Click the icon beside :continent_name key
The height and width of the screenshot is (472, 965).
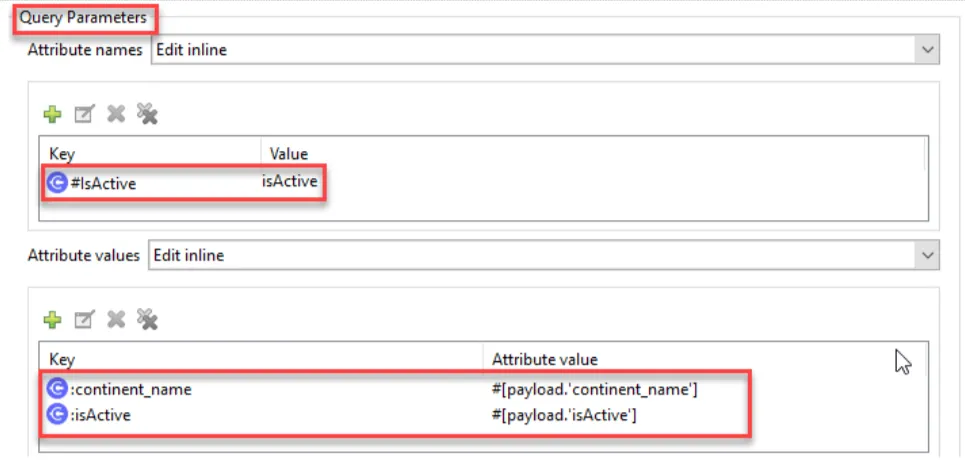tap(57, 389)
